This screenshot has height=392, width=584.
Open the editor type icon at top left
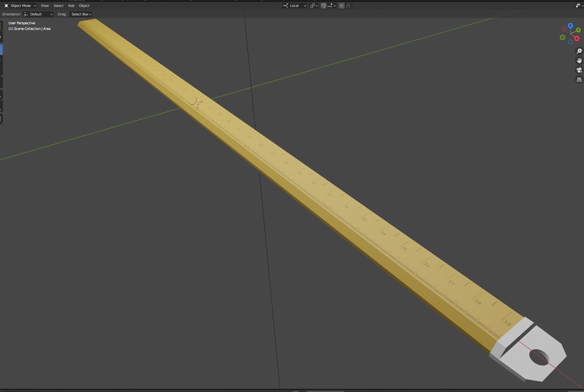(x=6, y=5)
